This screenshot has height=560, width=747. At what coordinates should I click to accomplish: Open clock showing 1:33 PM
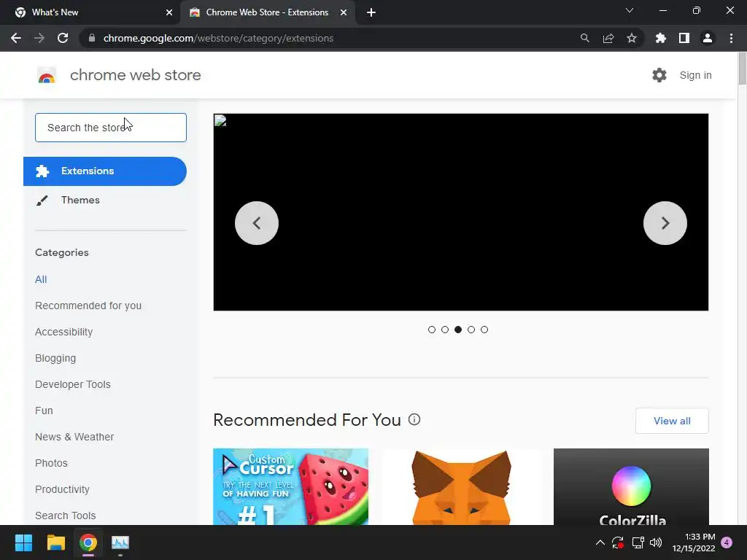click(694, 542)
